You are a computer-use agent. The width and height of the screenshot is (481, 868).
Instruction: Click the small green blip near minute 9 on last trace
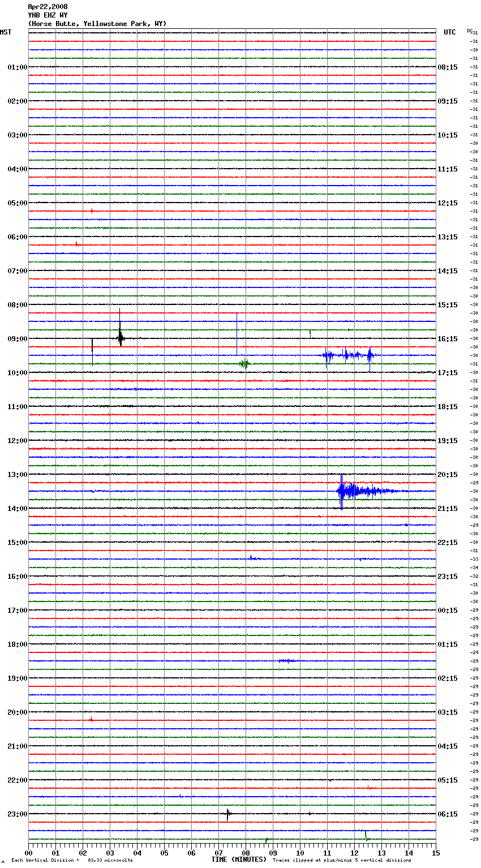(x=267, y=840)
